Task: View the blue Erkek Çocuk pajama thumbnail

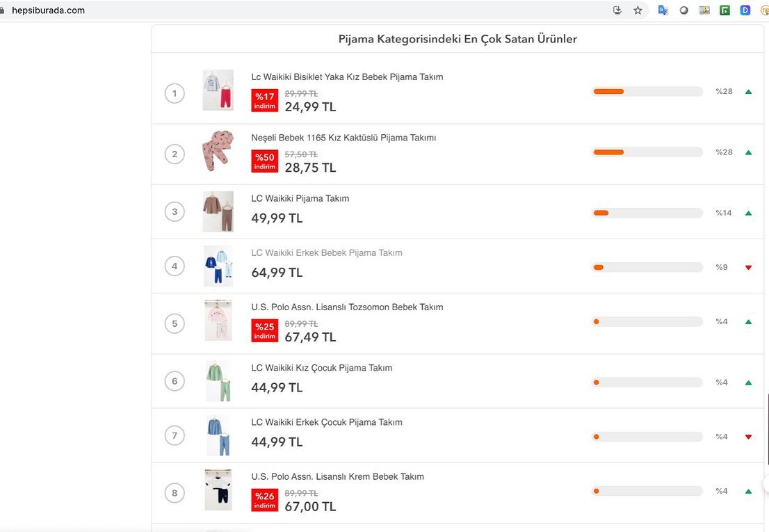Action: tap(218, 435)
